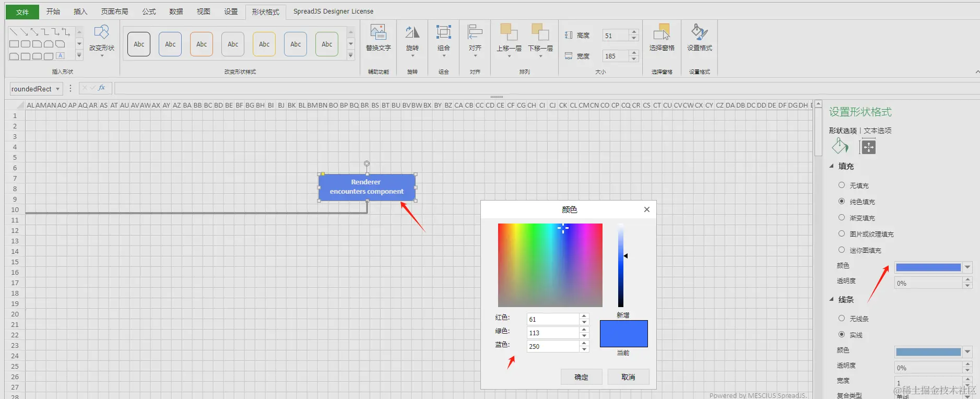Image resolution: width=980 pixels, height=399 pixels.
Task: Open the 选择窗格 selection pane
Action: 662,32
